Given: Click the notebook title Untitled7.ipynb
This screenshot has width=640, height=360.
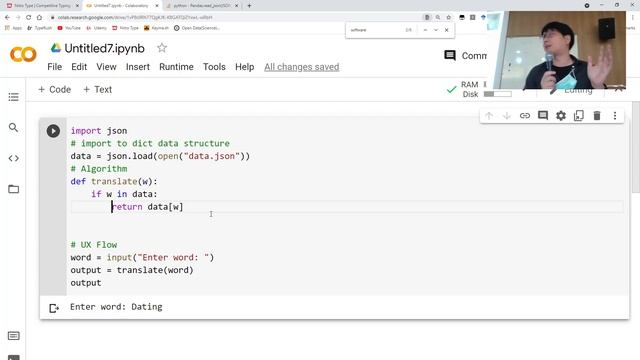Looking at the screenshot, I should click(x=104, y=49).
